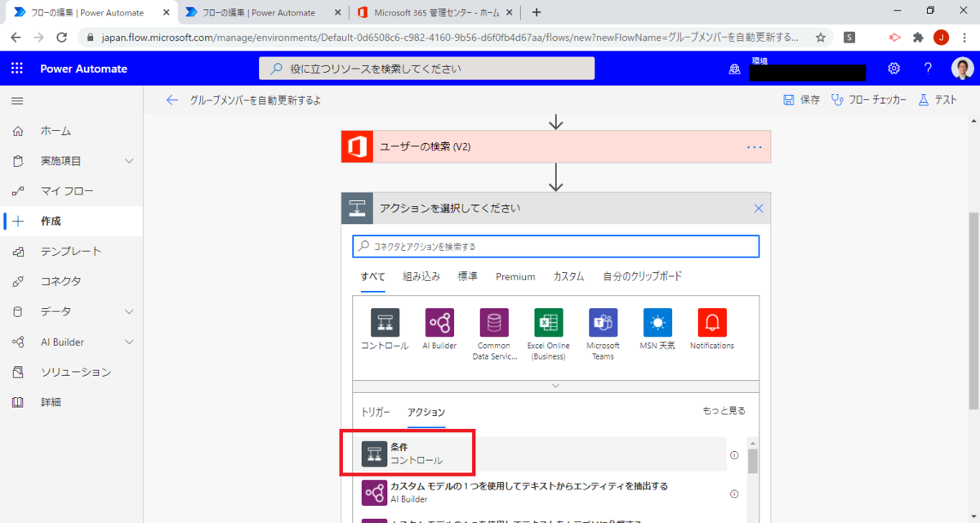
Task: Save the flow with 保存
Action: 801,100
